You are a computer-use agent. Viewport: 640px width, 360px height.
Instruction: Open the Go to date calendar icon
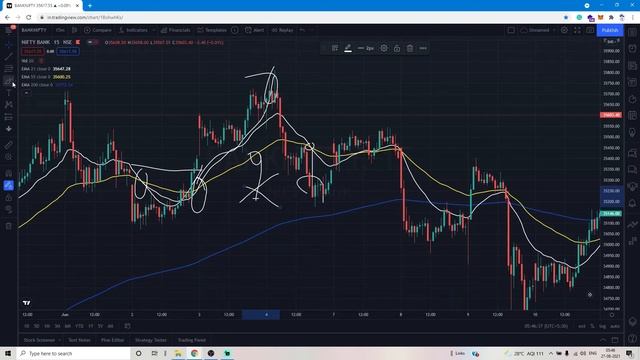127,326
